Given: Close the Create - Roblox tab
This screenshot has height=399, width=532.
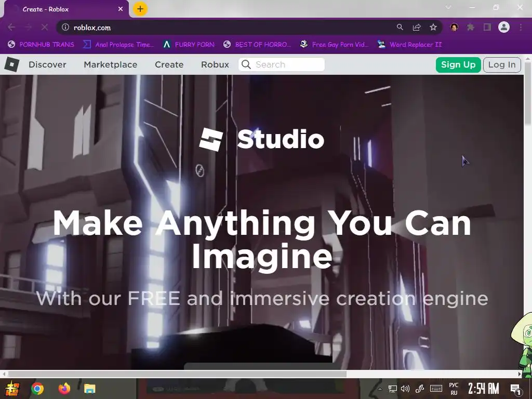Looking at the screenshot, I should click(x=121, y=9).
